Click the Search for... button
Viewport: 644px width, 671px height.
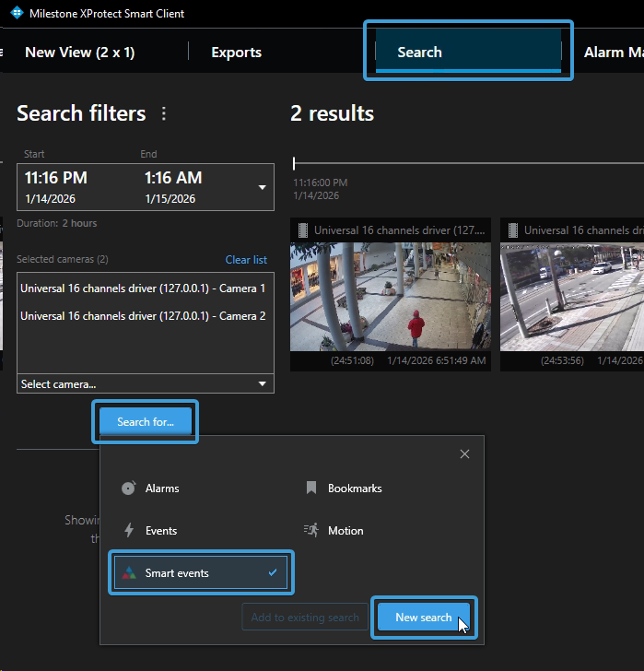[146, 421]
